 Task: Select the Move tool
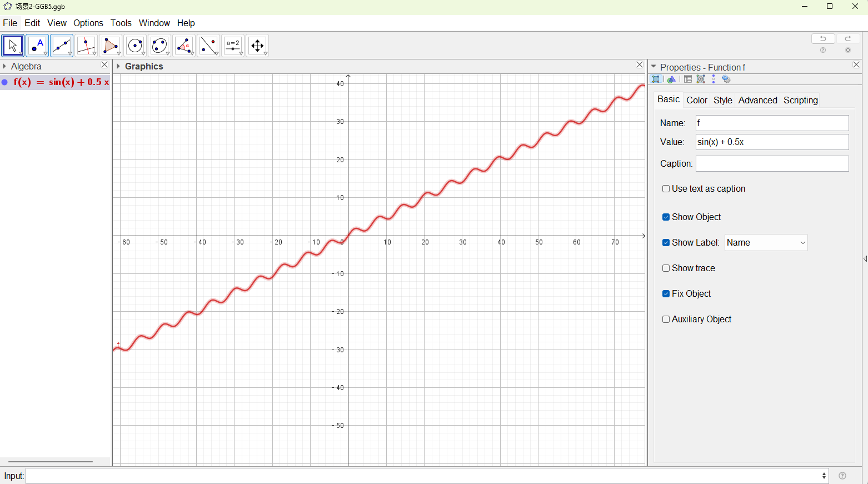(13, 46)
